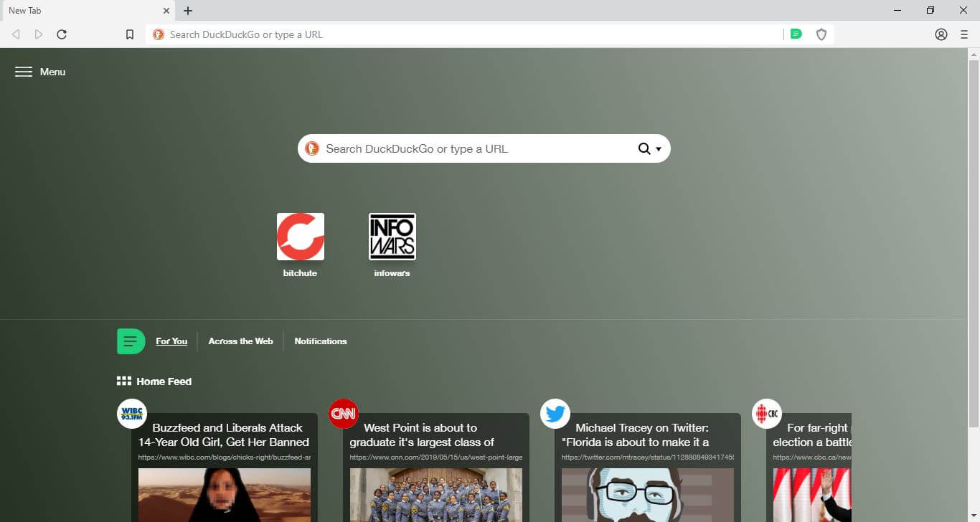This screenshot has height=522, width=980.
Task: Click the wibc.com article URL
Action: point(225,457)
